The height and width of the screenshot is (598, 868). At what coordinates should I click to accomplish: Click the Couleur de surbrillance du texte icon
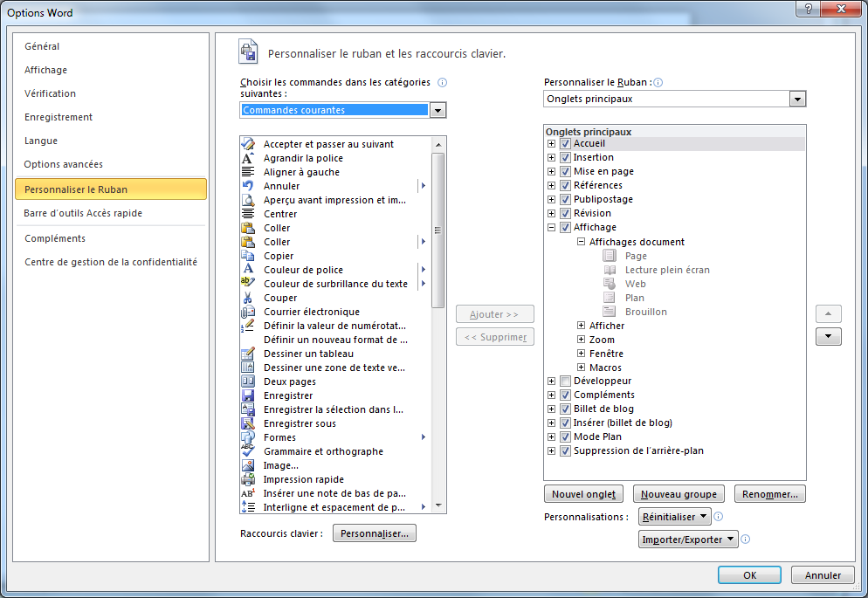click(248, 284)
